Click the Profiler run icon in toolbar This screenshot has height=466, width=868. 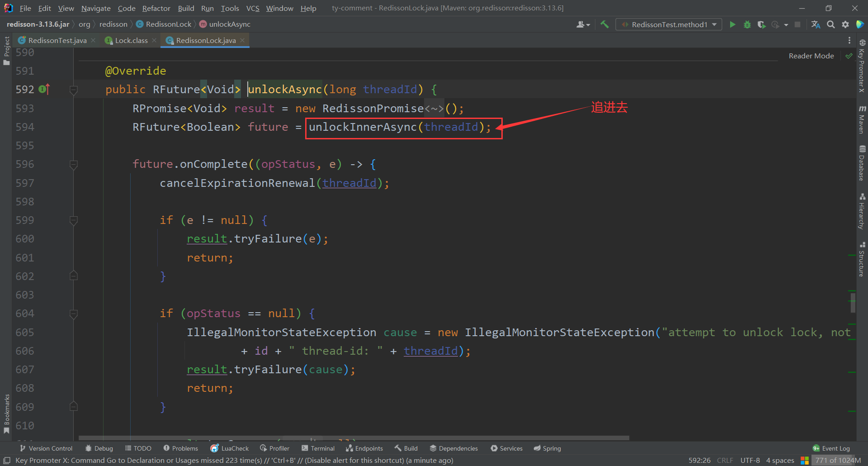(x=776, y=24)
